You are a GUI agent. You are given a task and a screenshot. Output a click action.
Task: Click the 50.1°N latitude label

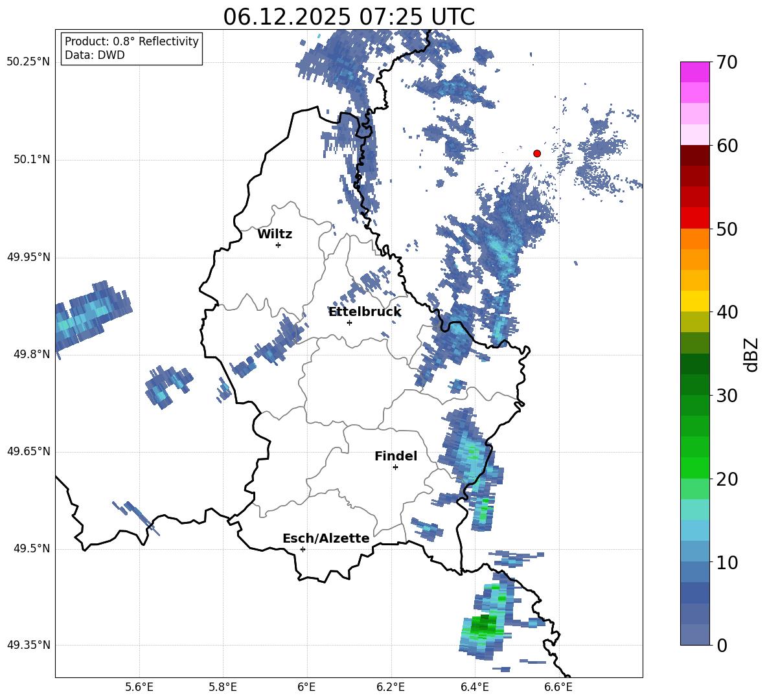point(31,160)
